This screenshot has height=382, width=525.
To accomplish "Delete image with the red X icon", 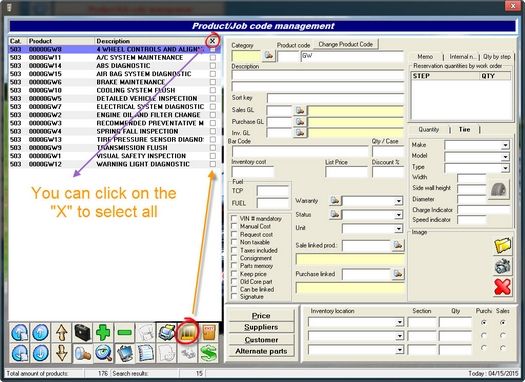I will tap(503, 287).
